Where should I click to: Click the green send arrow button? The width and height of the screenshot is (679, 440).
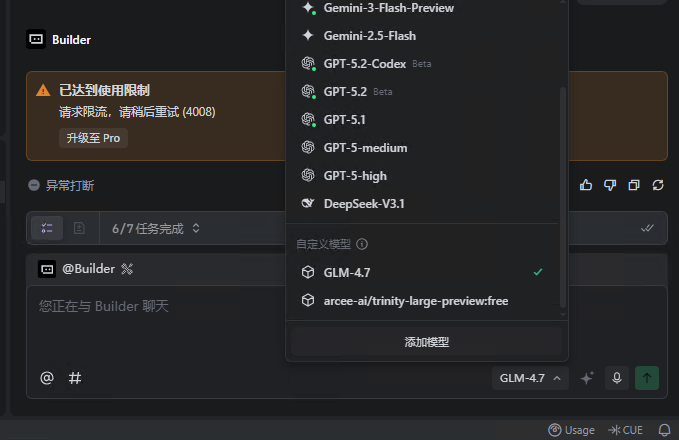(647, 378)
